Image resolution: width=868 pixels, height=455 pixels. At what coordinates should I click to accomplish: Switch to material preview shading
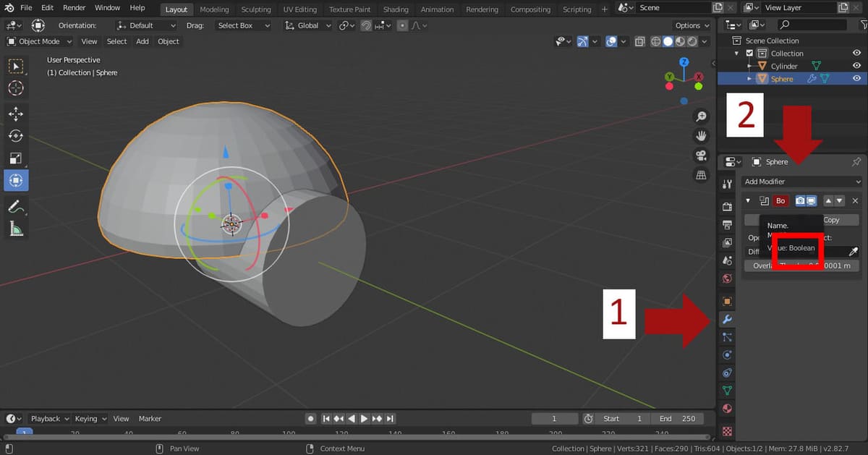pyautogui.click(x=680, y=42)
